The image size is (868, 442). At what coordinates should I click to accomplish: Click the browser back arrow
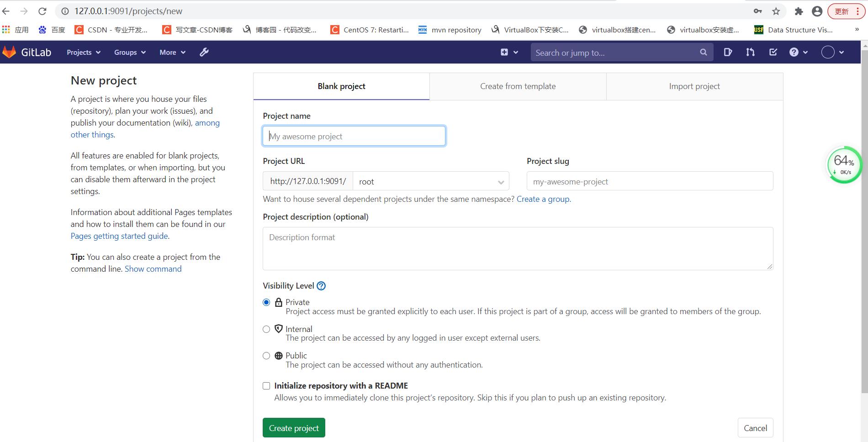pyautogui.click(x=6, y=11)
